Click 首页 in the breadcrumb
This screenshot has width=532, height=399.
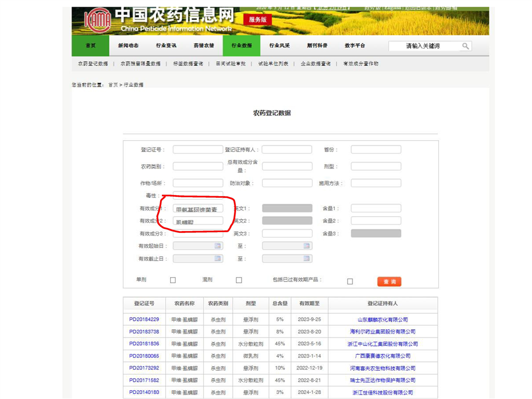[x=113, y=85]
